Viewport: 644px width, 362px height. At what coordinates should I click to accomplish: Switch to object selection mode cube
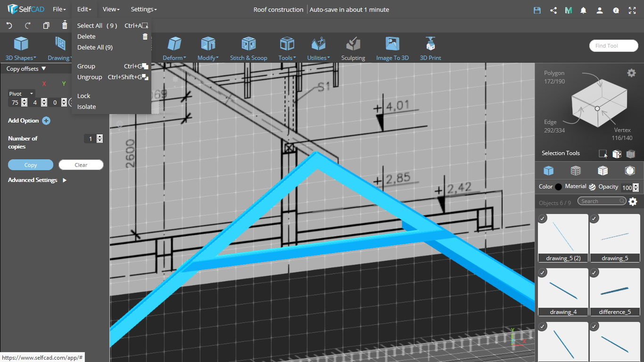[548, 171]
